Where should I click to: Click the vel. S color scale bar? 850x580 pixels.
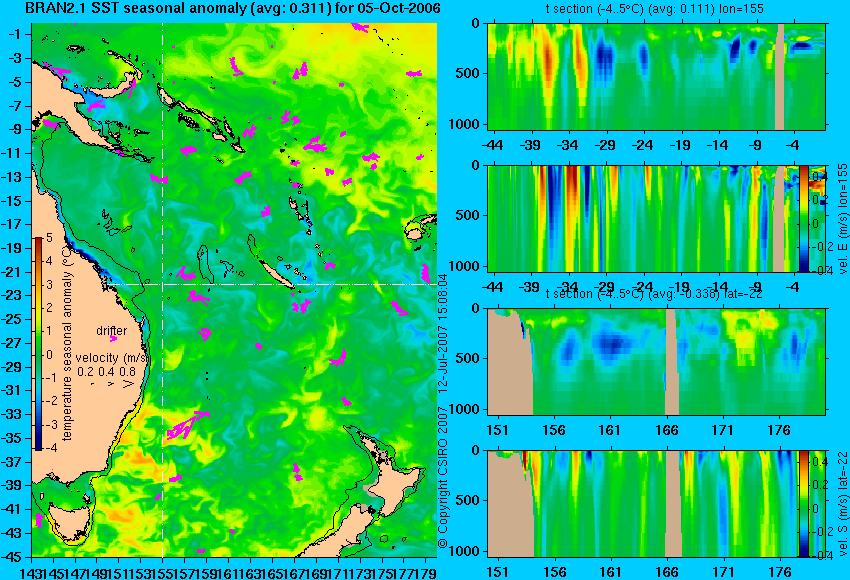point(803,503)
